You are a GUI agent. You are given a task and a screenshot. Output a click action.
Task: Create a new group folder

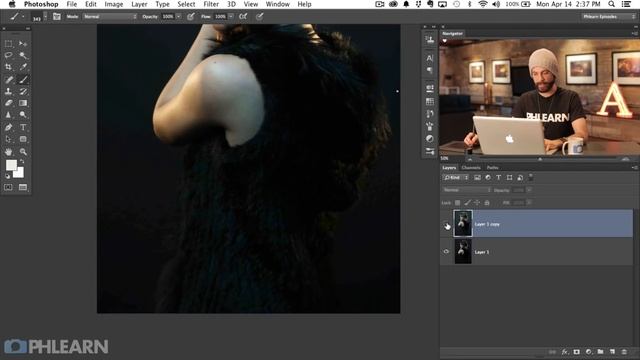pyautogui.click(x=600, y=352)
